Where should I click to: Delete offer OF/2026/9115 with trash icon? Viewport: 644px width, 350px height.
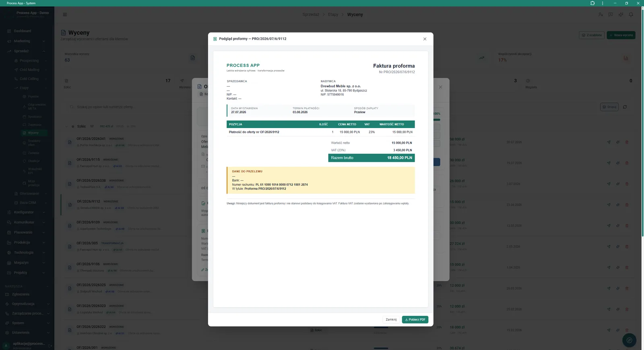pos(627,163)
